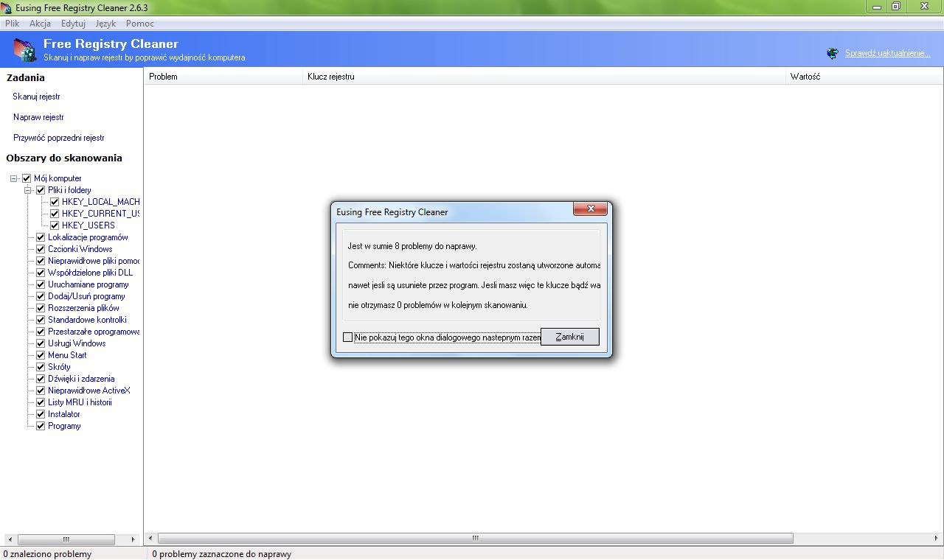This screenshot has width=944, height=560.
Task: Restore down the main window
Action: tap(896, 6)
